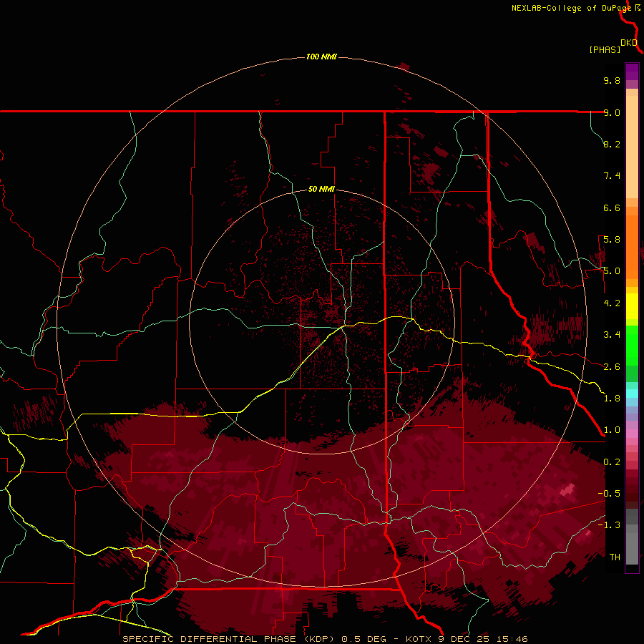Click the yellow color bar segment
644x644 pixels.
click(x=632, y=306)
